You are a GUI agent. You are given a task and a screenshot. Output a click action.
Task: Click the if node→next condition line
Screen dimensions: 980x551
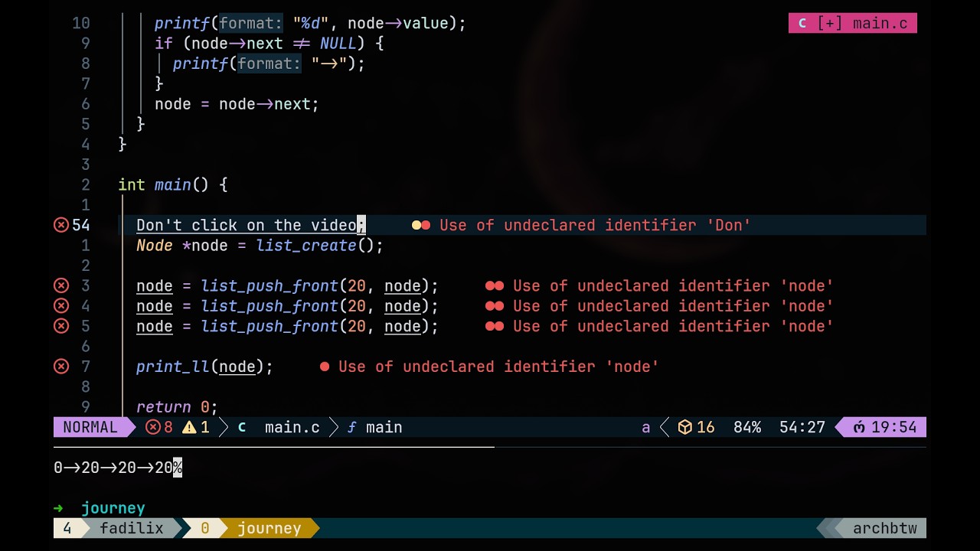269,44
